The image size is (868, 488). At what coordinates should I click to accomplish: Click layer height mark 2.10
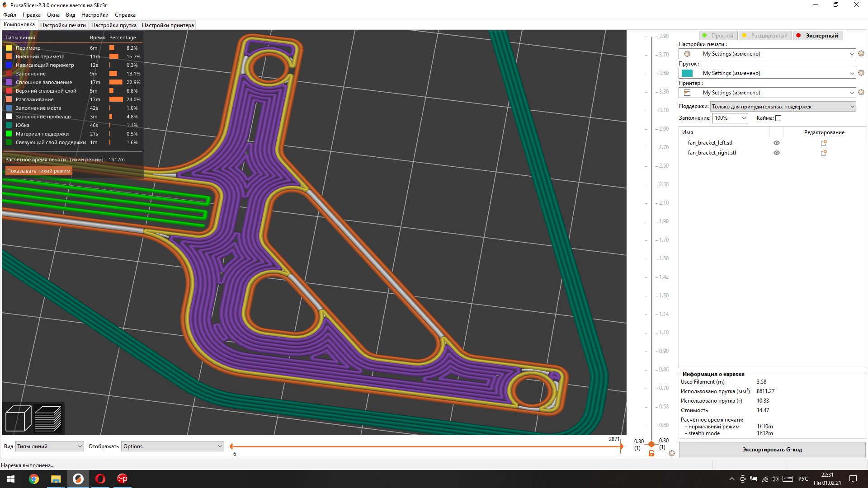pos(663,203)
